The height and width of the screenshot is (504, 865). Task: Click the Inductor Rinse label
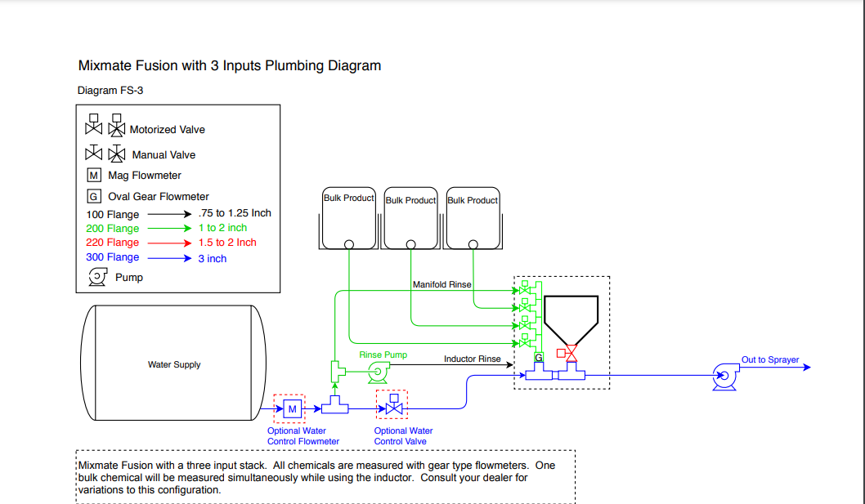[x=473, y=359]
